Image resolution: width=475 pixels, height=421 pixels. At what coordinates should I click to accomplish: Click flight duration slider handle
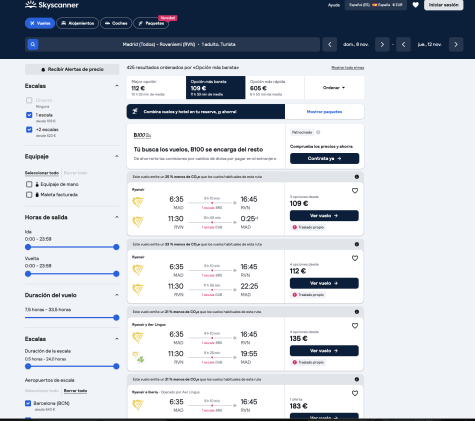116,318
